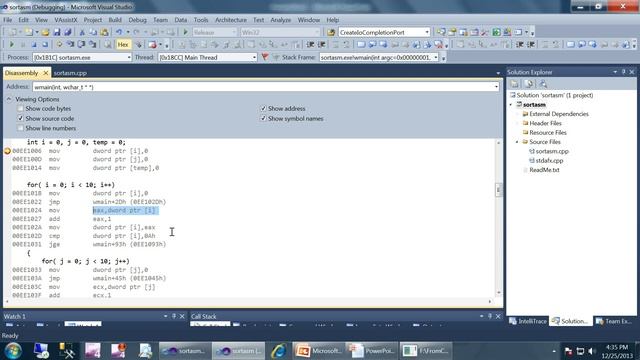Click inside the Address input field
Viewport: 640px width, 360px height.
pyautogui.click(x=263, y=87)
